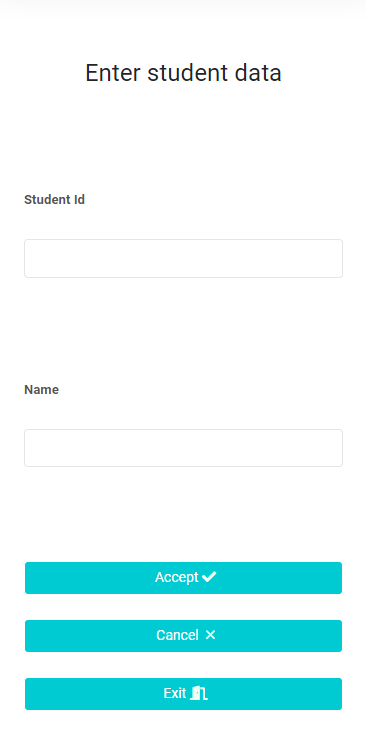Click the Cancel button
Image resolution: width=366 pixels, height=730 pixels.
coord(183,635)
